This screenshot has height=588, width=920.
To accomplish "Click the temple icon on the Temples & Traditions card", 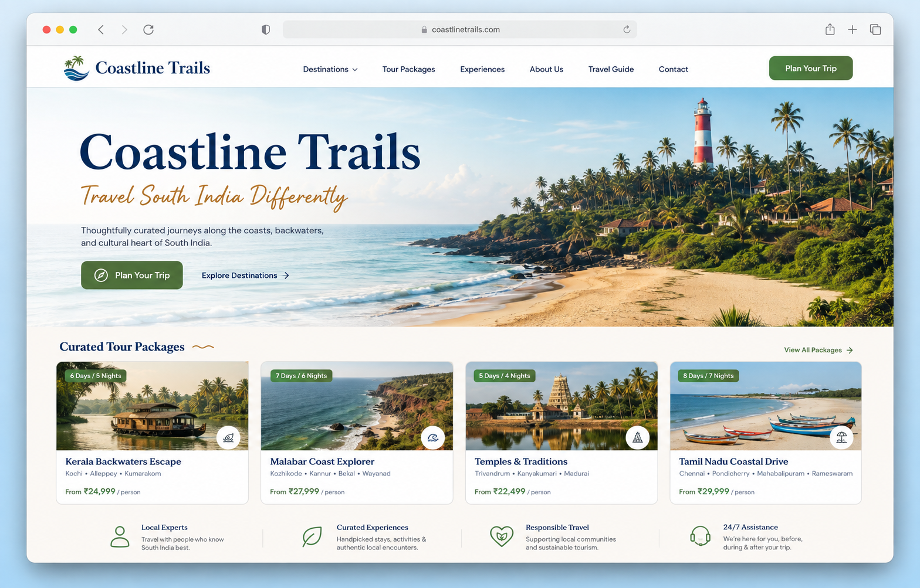I will [637, 437].
